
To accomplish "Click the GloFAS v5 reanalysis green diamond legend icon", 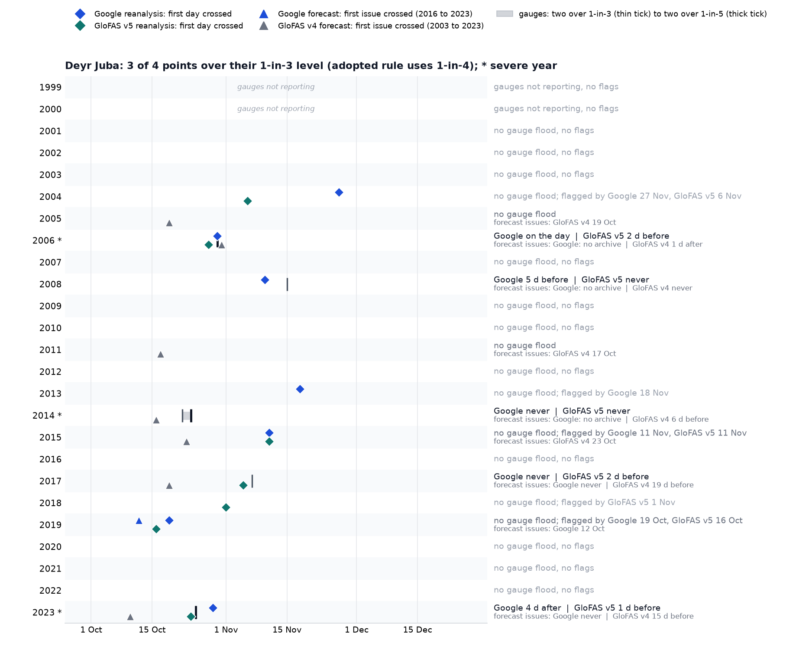I will tap(80, 26).
